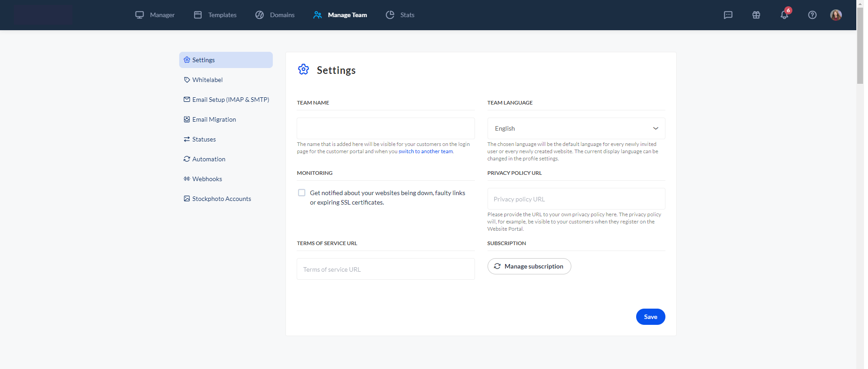Click the Save button
The width and height of the screenshot is (868, 369).
650,317
